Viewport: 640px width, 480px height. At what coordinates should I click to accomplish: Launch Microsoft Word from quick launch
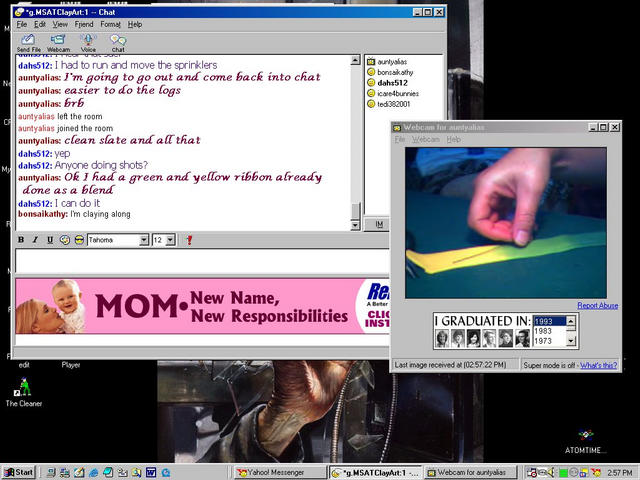[x=151, y=473]
